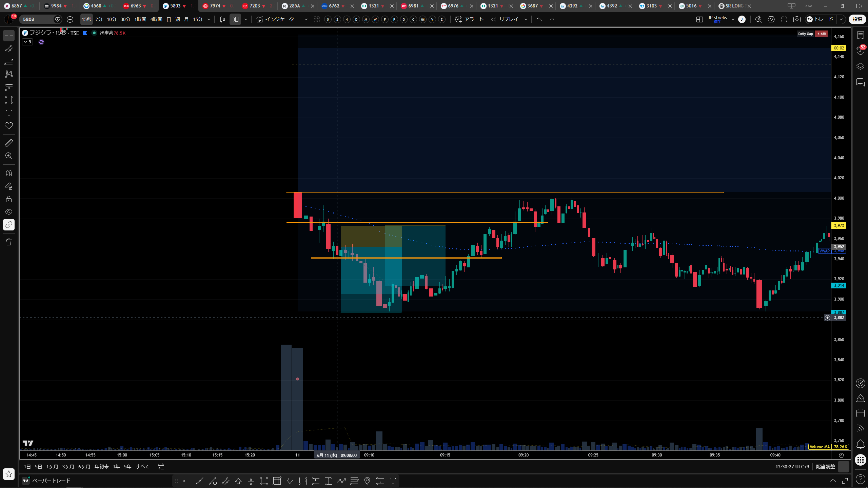
Task: Select the zoom-in magnifier tool
Action: 9,156
